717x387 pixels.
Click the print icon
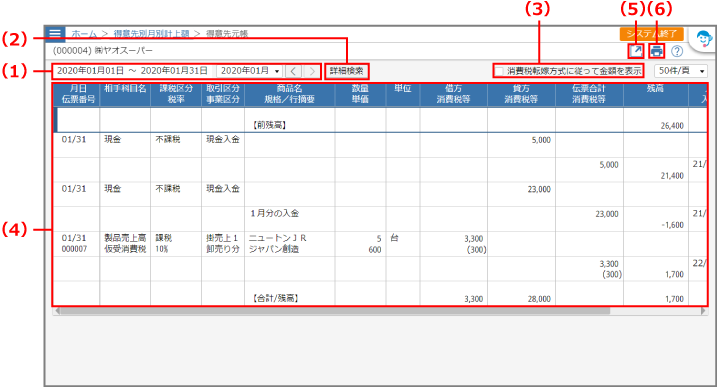657,51
